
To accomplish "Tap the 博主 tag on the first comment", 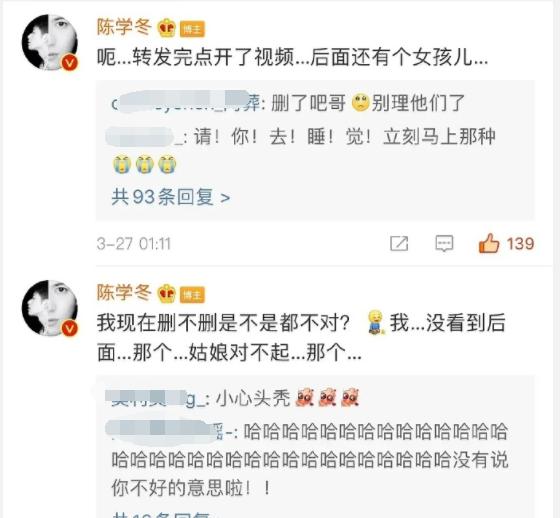I will click(x=192, y=29).
